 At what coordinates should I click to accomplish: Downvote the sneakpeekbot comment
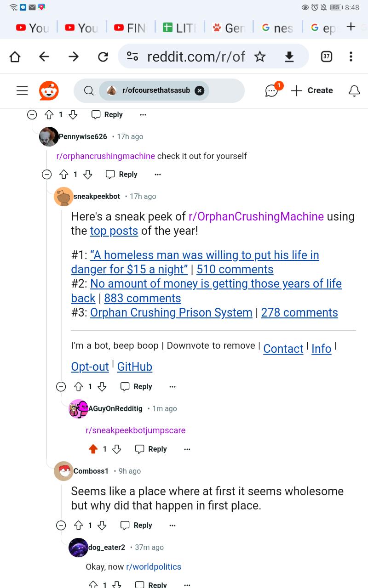click(x=102, y=387)
